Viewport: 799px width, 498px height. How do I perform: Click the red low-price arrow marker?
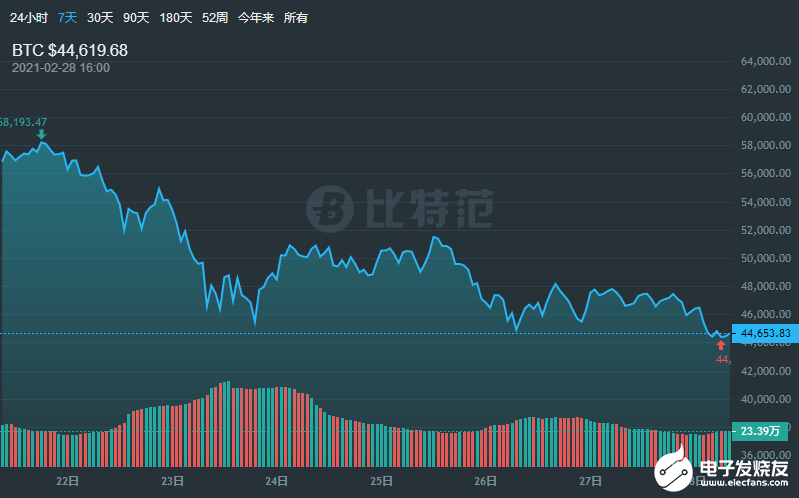[721, 346]
